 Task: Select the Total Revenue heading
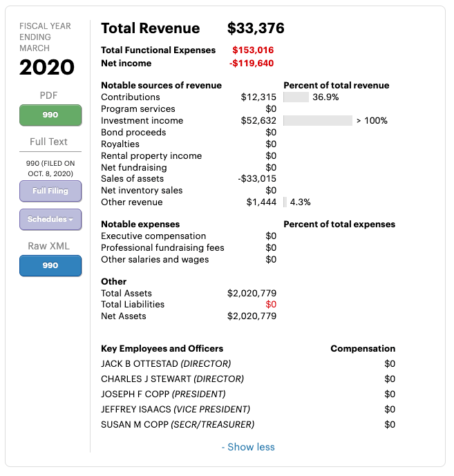(150, 28)
